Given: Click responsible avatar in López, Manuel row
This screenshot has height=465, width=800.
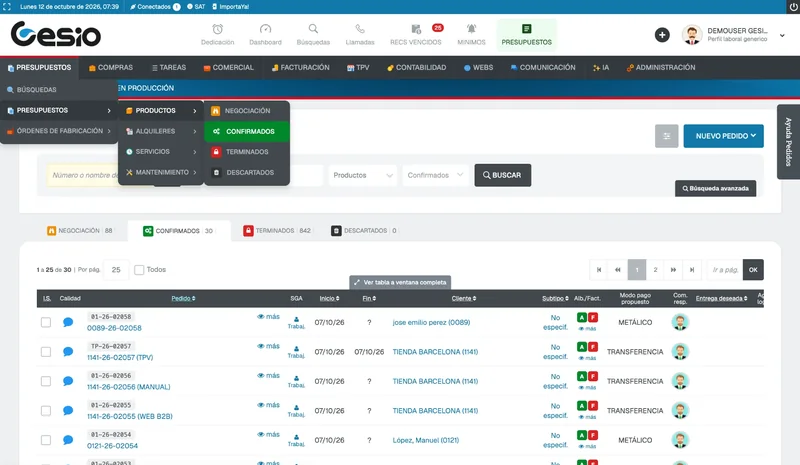Looking at the screenshot, I should coord(680,440).
